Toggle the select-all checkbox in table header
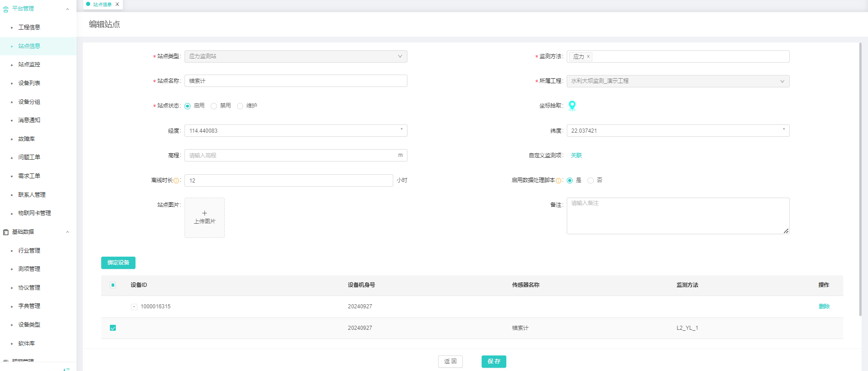The image size is (868, 371). 113,285
